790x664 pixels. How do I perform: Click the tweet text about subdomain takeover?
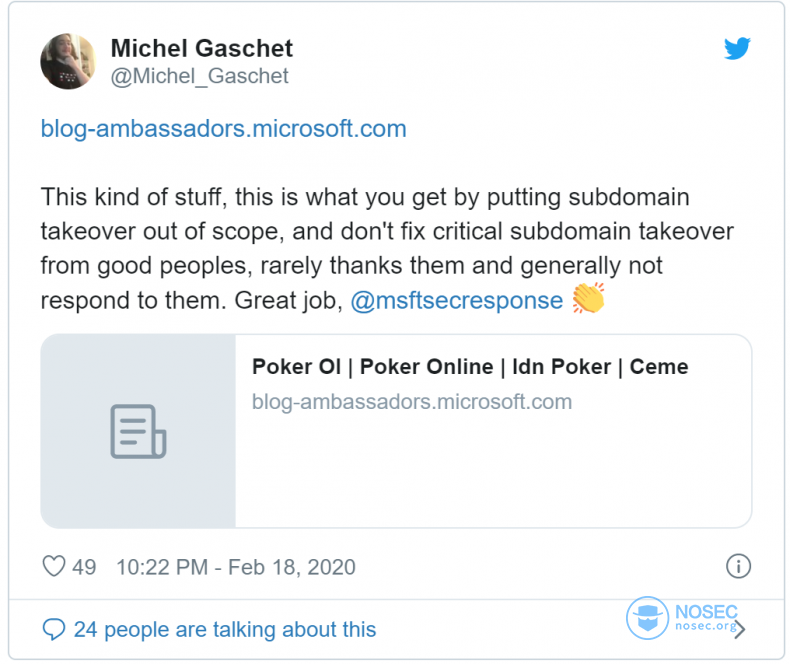[x=386, y=232]
